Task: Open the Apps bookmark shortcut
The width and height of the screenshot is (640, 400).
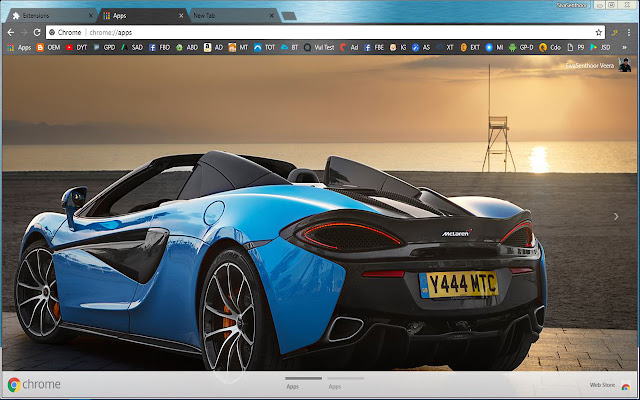Action: click(19, 47)
